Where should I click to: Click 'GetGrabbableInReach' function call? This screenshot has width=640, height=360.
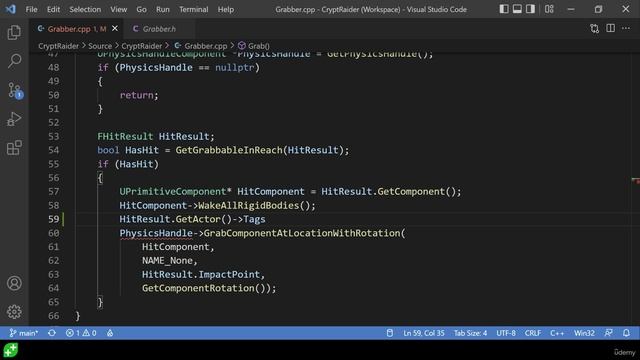point(229,150)
